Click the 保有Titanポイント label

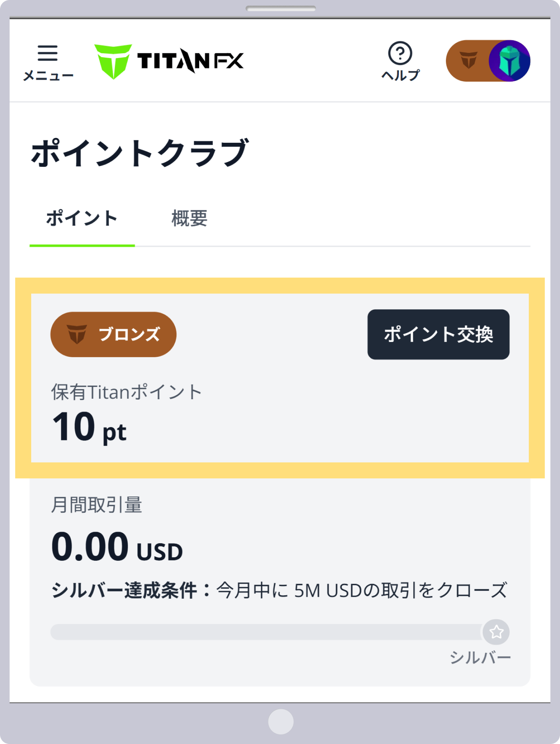pos(126,392)
